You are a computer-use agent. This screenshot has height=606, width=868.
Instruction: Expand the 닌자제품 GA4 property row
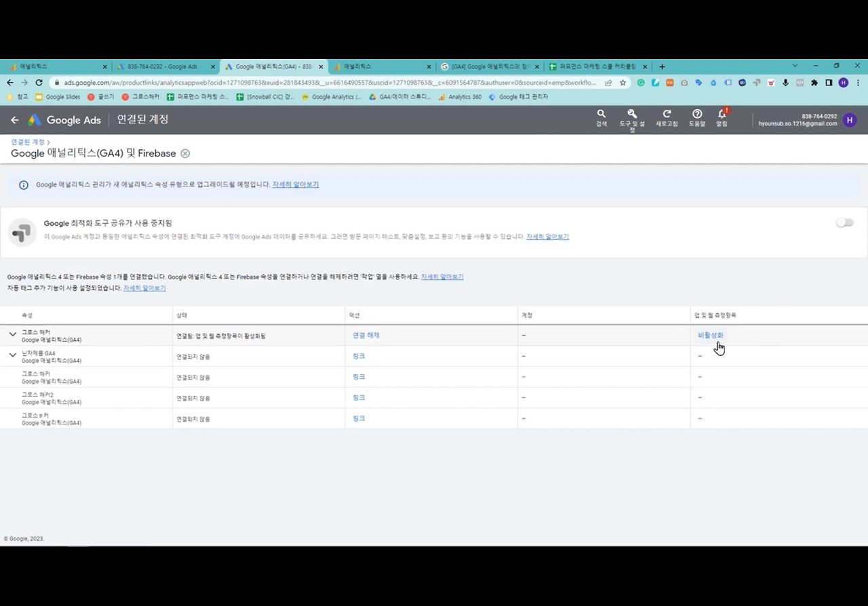pyautogui.click(x=12, y=355)
